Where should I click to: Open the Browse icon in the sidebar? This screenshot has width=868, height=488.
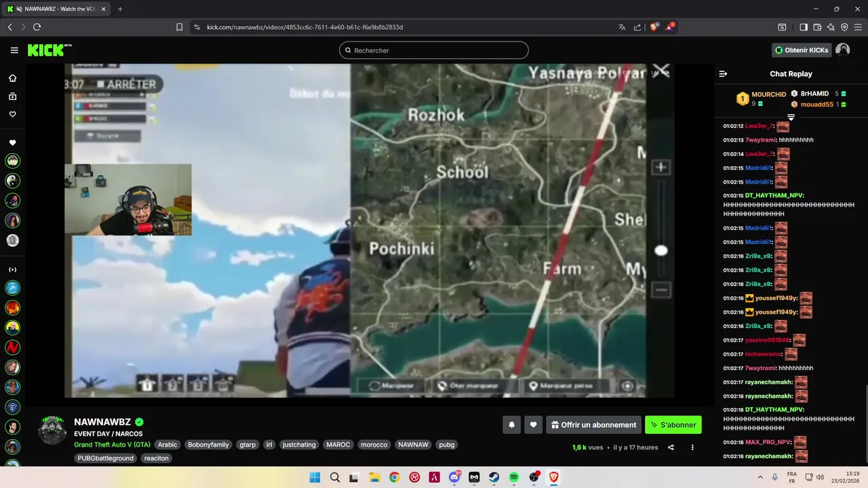click(12, 96)
